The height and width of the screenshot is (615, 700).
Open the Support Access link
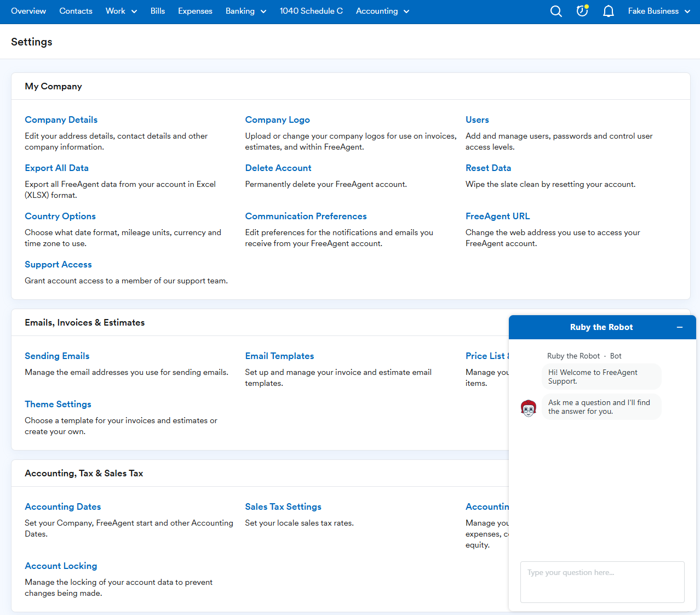coord(58,265)
